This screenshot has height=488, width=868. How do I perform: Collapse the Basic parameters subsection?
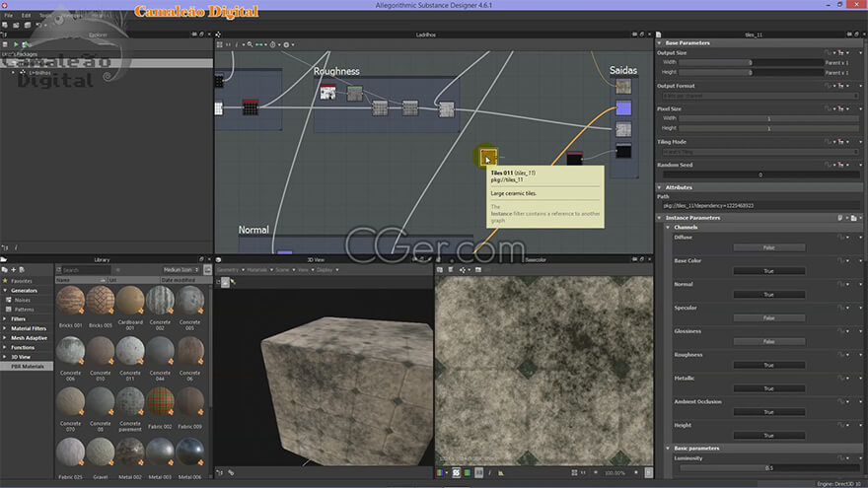(668, 449)
